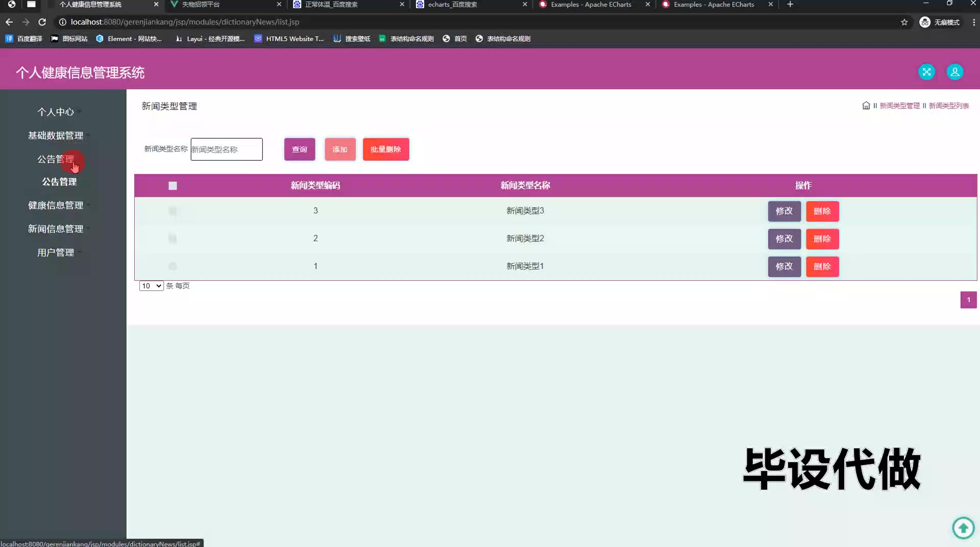Collapse 公告管理 parent sidebar menu
980x547 pixels.
pyautogui.click(x=56, y=159)
